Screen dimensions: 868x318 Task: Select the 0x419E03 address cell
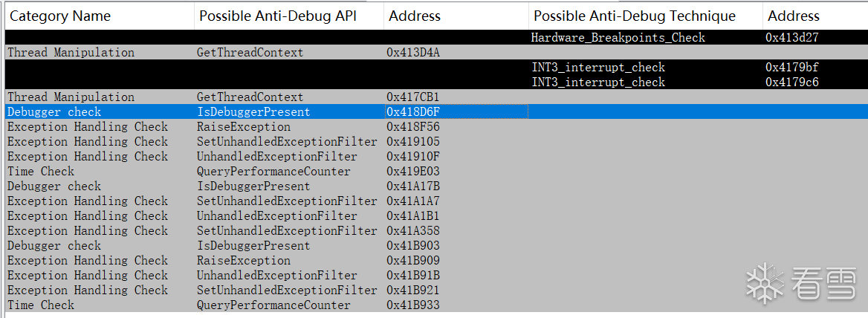[413, 172]
